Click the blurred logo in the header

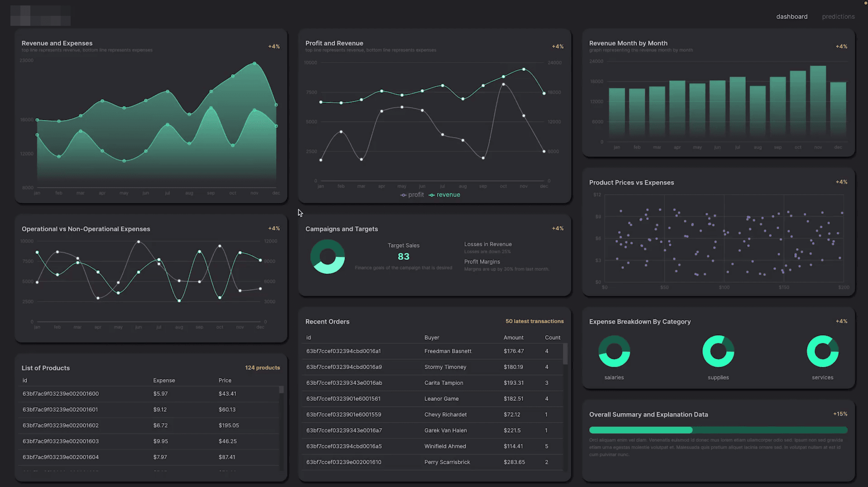(40, 15)
